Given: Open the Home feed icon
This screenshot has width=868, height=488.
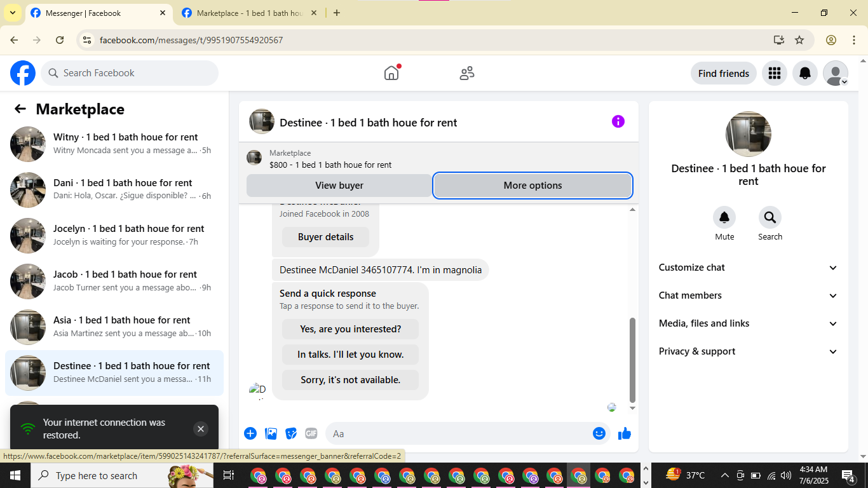Looking at the screenshot, I should click(391, 73).
